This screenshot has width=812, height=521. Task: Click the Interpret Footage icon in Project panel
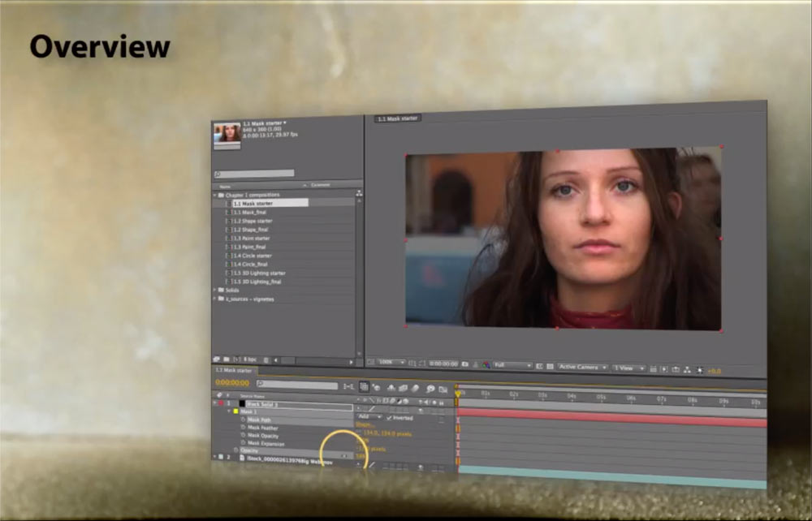217,359
